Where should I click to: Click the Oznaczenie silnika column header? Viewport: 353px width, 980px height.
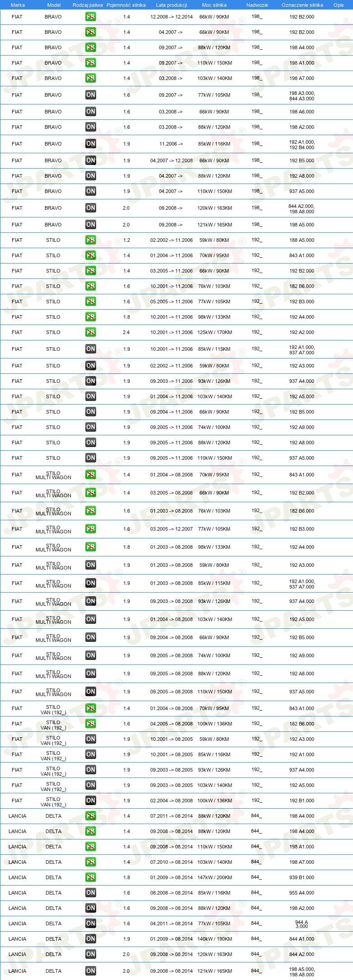(302, 5)
